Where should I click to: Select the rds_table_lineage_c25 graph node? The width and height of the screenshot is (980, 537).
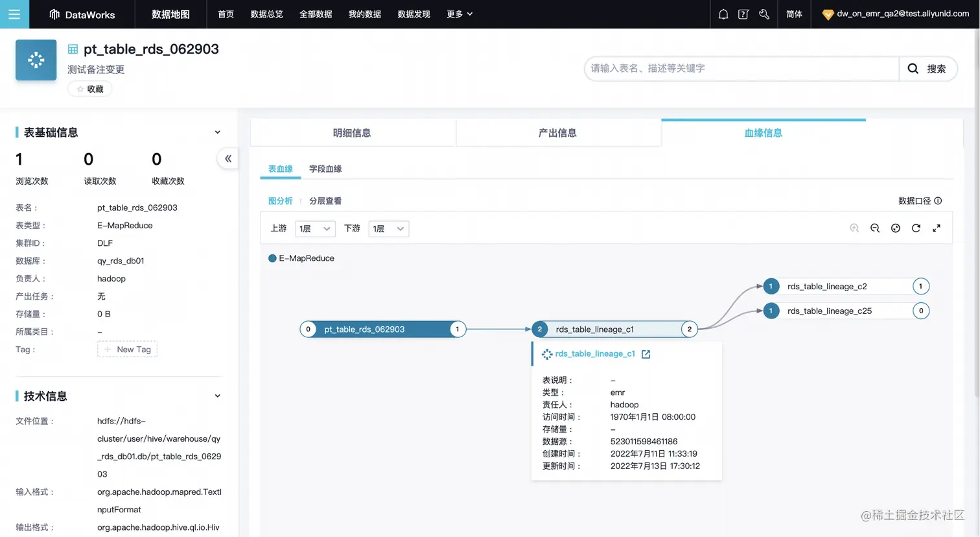[x=846, y=311]
